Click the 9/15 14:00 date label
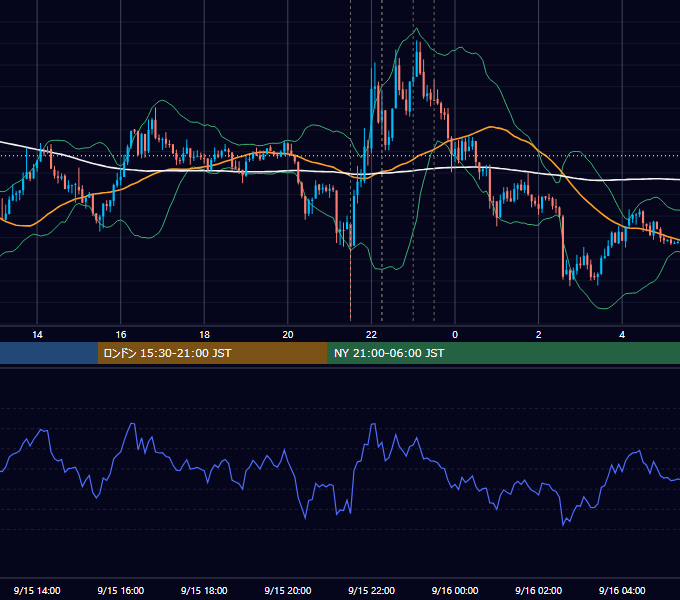Image resolution: width=680 pixels, height=600 pixels. (x=37, y=590)
